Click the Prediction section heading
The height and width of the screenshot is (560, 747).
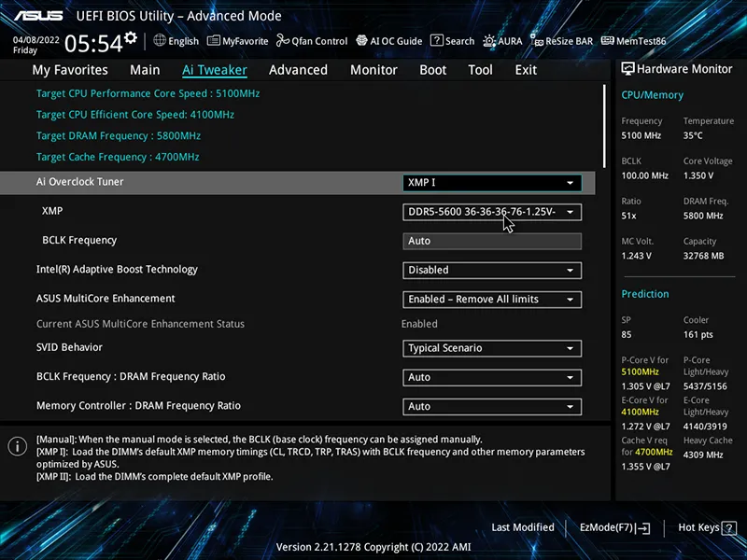645,294
